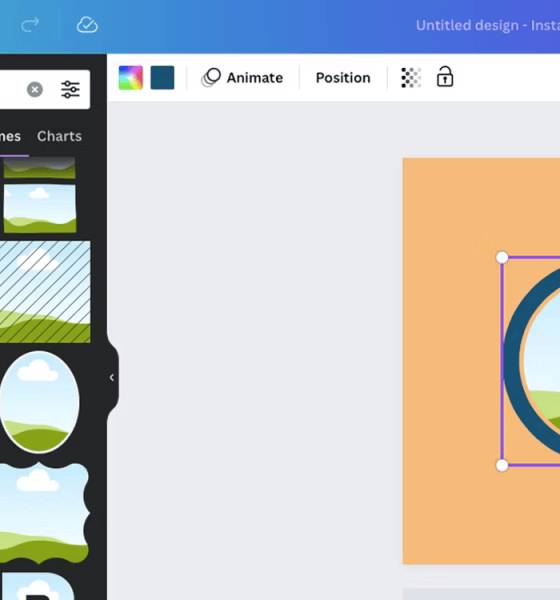Image resolution: width=560 pixels, height=600 pixels.
Task: Choose the small rectangular landscape frame
Action: tap(40, 209)
